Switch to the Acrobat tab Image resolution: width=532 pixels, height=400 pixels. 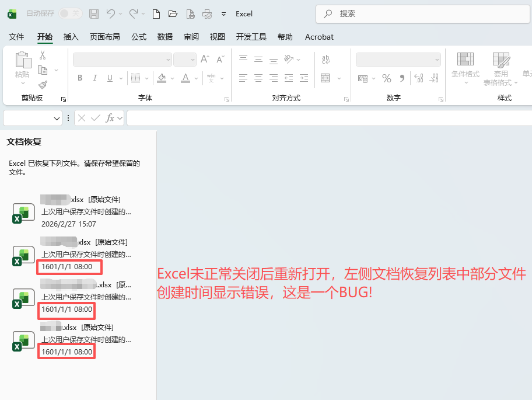[319, 37]
